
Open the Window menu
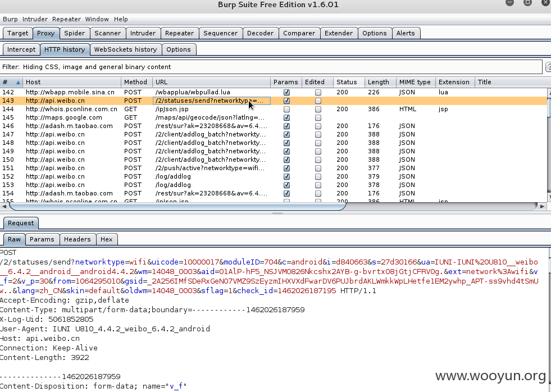pos(97,19)
